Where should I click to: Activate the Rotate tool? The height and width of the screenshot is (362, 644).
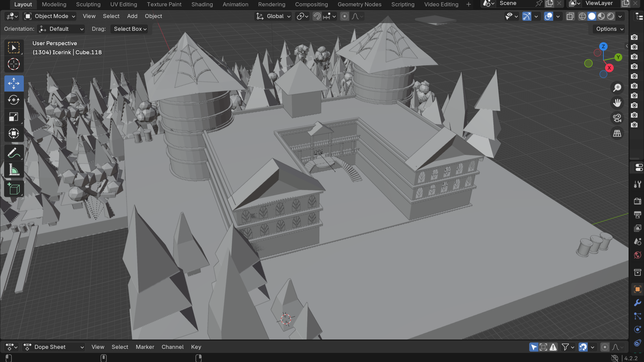tap(14, 100)
